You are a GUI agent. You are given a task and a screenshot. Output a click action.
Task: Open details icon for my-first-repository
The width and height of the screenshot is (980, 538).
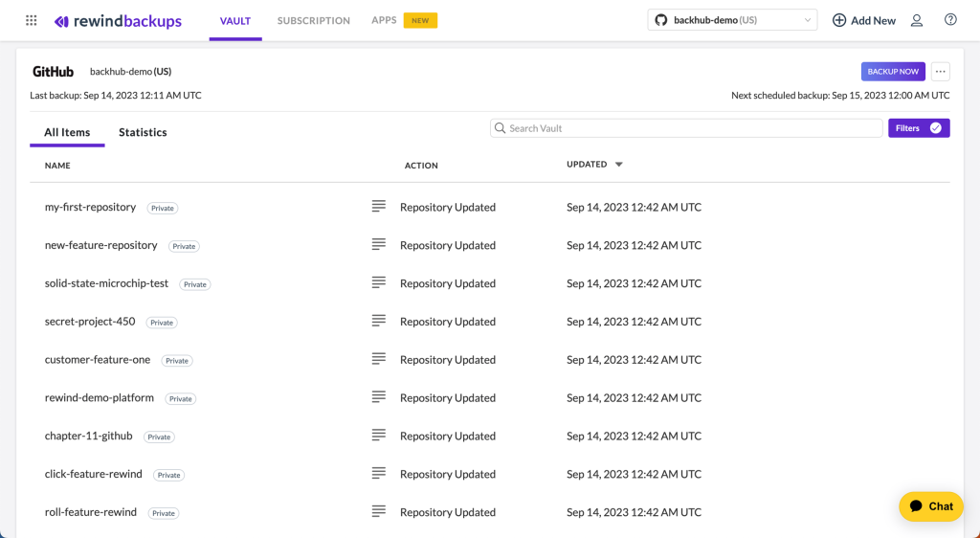click(x=379, y=206)
